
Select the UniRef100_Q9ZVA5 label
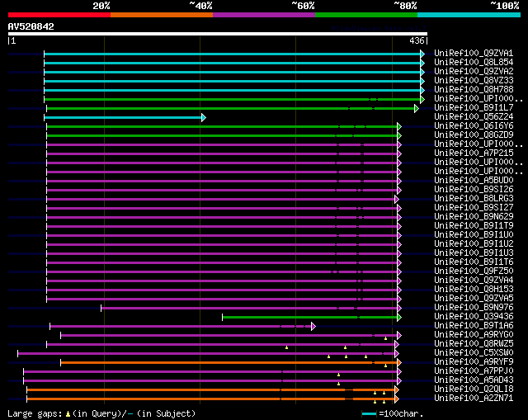tap(474, 299)
